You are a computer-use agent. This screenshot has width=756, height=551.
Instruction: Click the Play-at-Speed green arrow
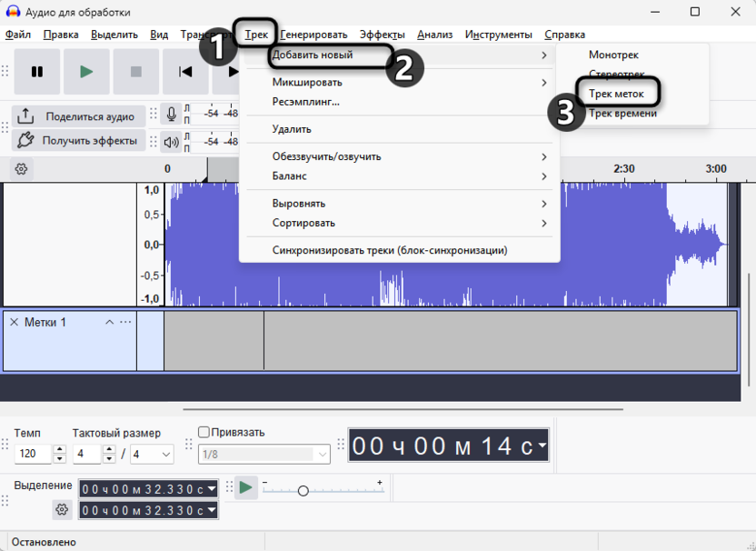(x=245, y=488)
